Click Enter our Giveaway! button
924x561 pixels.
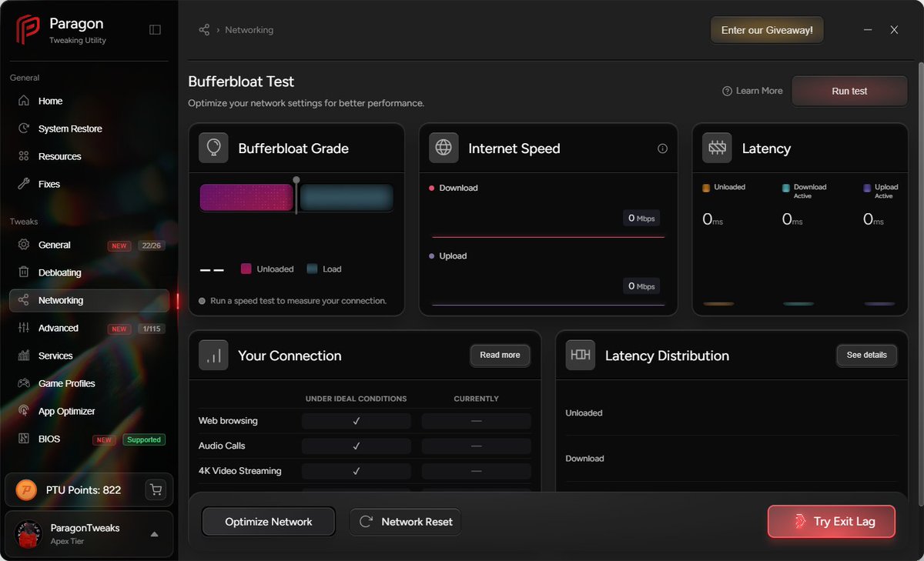(x=767, y=30)
